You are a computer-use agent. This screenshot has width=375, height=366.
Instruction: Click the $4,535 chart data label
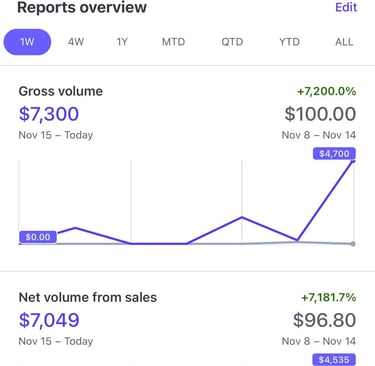point(334,360)
